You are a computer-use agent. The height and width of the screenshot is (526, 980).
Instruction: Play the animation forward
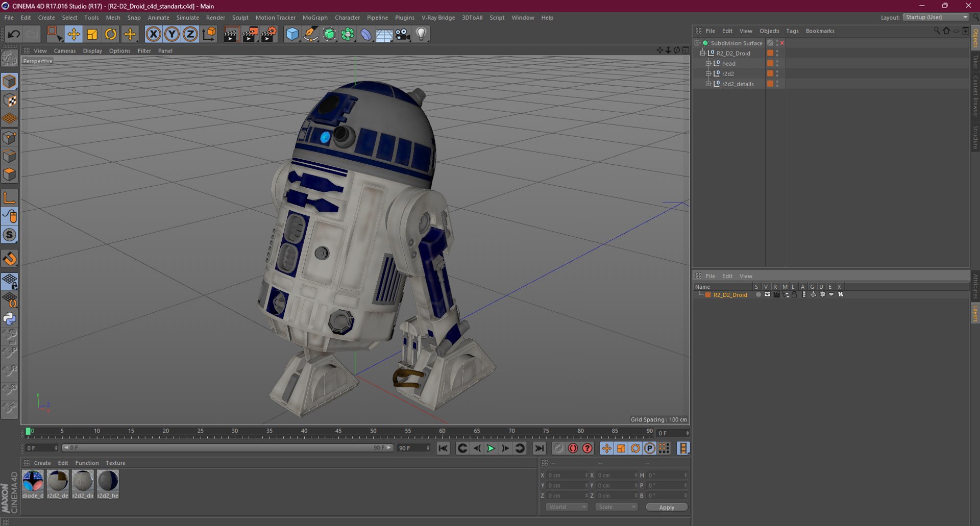(x=491, y=448)
